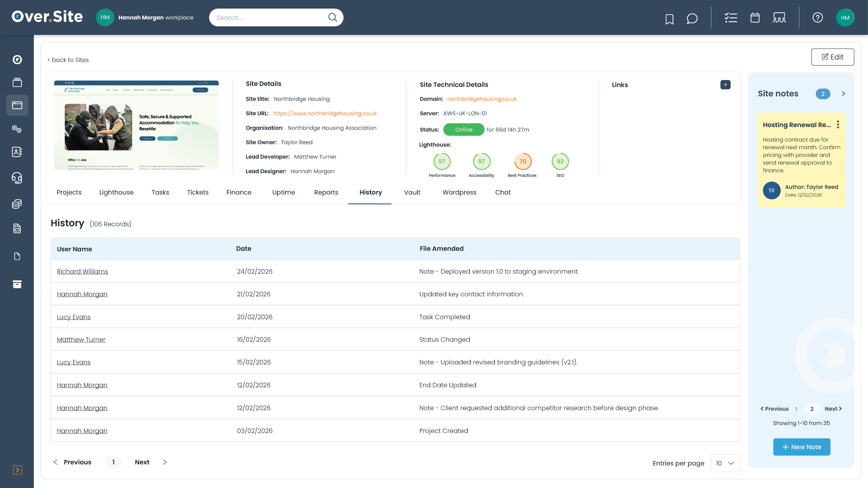Go to next history page arrow
The image size is (868, 488).
(165, 462)
